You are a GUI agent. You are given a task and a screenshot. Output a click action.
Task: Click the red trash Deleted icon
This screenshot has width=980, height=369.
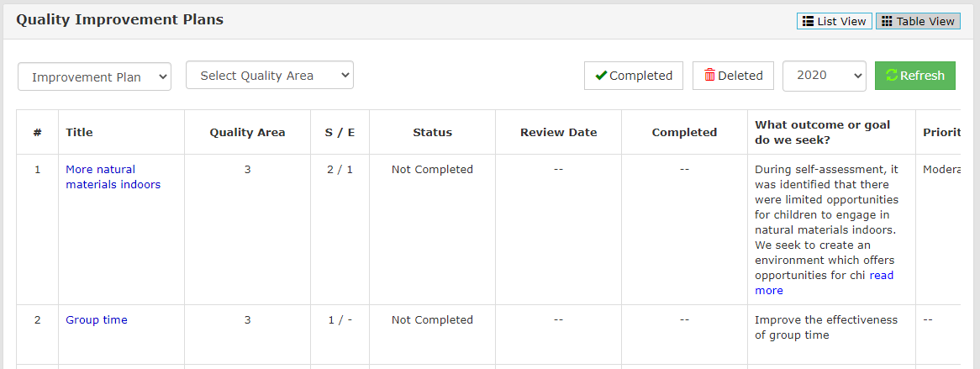[709, 76]
